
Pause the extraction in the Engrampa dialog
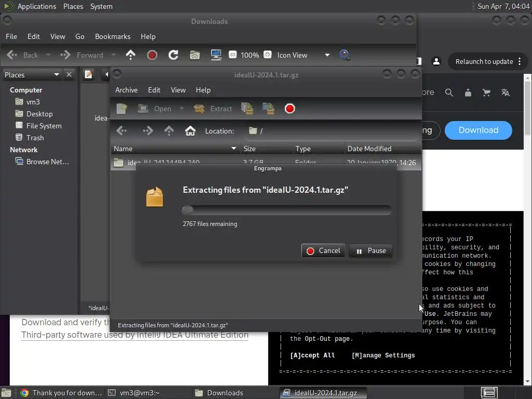(370, 251)
